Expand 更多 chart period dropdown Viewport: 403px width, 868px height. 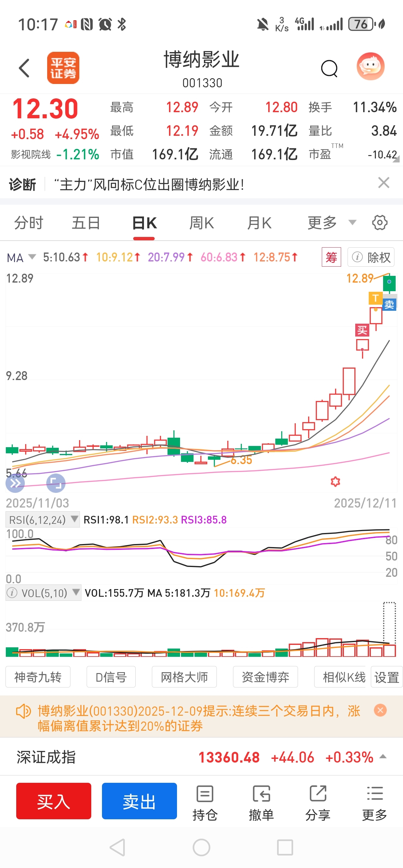click(x=332, y=223)
